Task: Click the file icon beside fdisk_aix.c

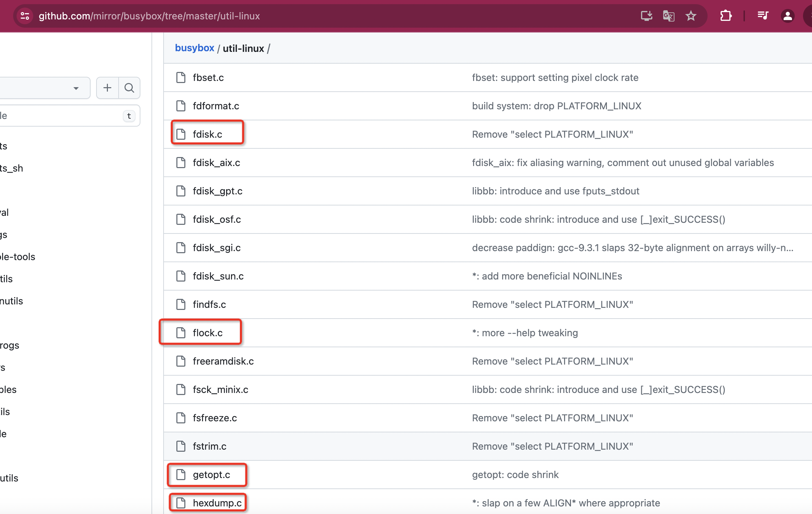Action: pyautogui.click(x=181, y=163)
